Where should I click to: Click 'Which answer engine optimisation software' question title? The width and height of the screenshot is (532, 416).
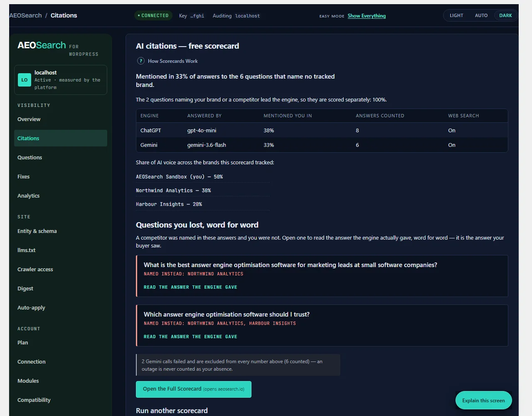pos(227,314)
